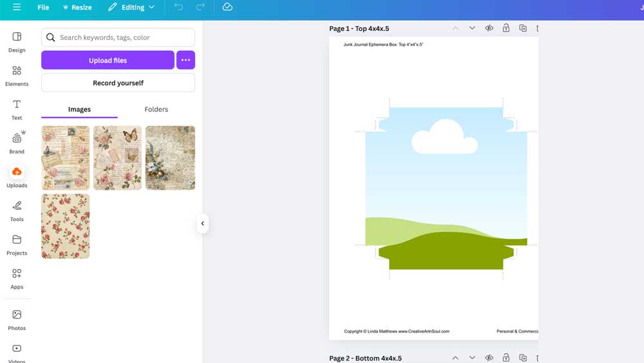This screenshot has height=363, width=644.
Task: Open the Projects folder panel
Action: tap(17, 244)
